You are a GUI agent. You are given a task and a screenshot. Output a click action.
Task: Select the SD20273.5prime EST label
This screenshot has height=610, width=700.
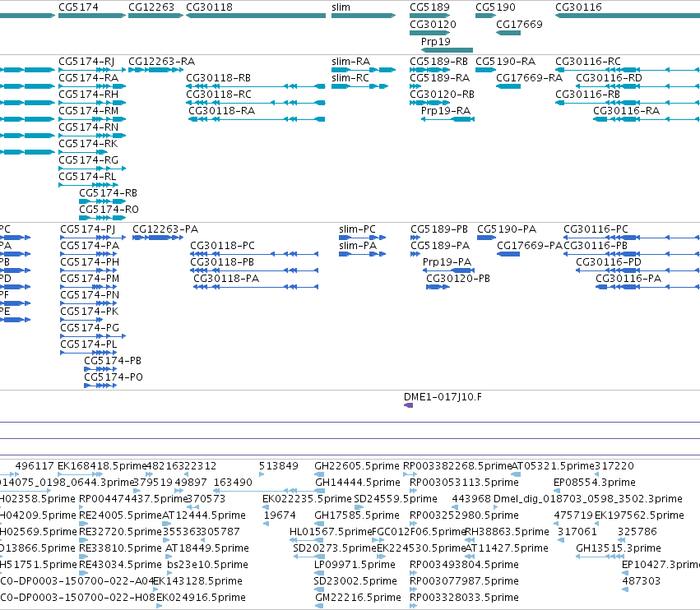(335, 548)
